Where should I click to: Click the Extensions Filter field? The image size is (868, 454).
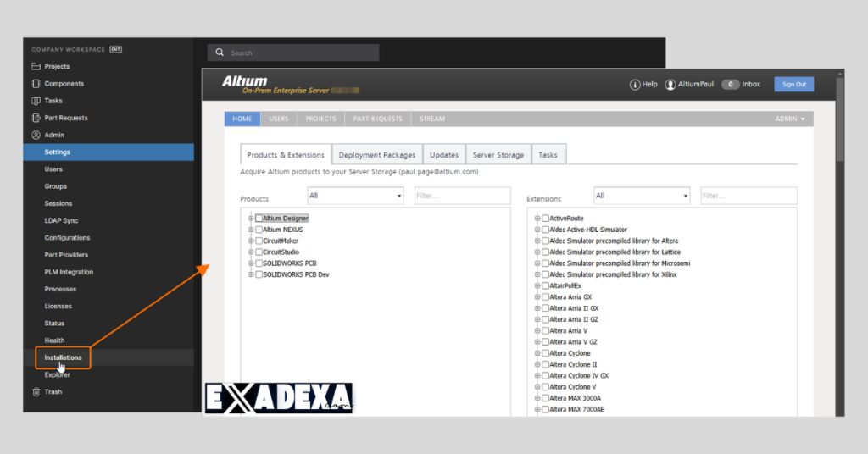pyautogui.click(x=749, y=196)
